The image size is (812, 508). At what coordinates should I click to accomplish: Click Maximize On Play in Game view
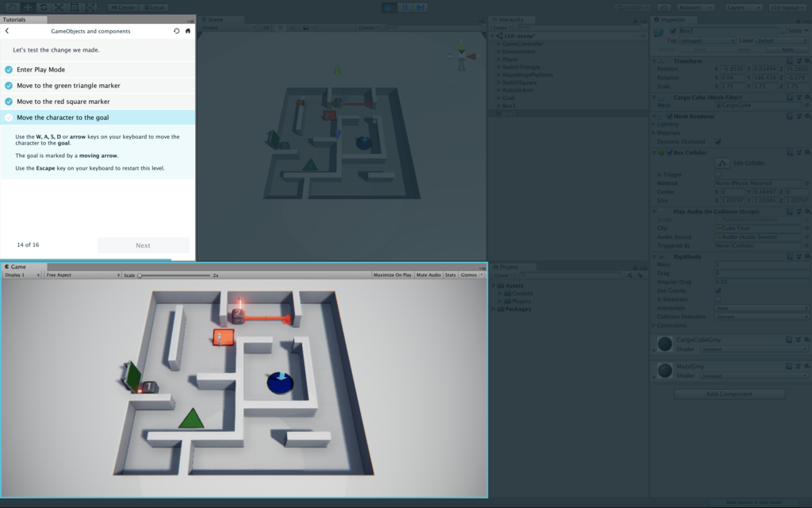393,275
